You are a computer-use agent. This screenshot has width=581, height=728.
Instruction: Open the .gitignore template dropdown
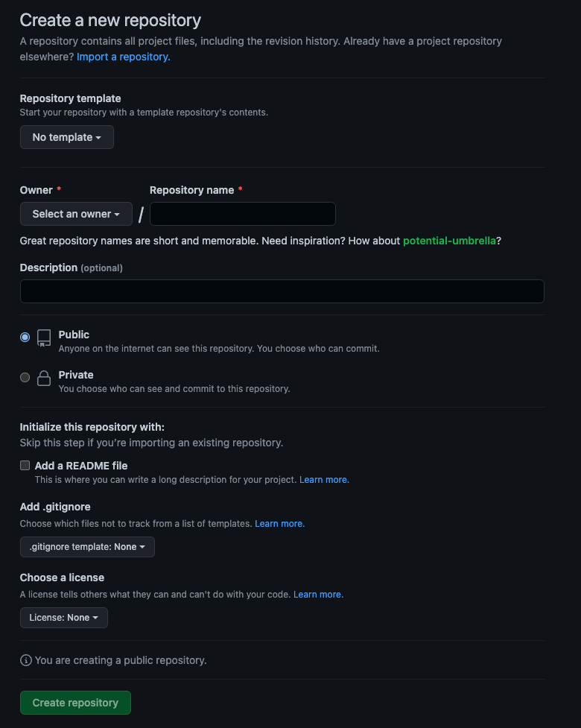click(87, 547)
